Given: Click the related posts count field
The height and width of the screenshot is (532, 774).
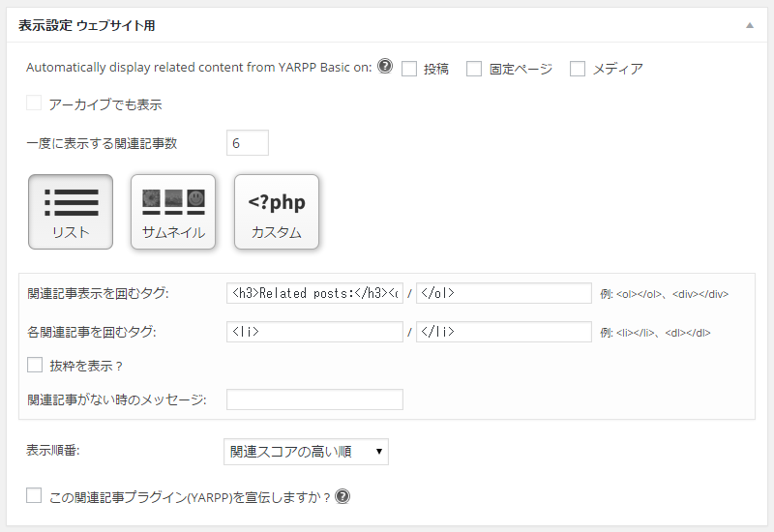Looking at the screenshot, I should [247, 143].
